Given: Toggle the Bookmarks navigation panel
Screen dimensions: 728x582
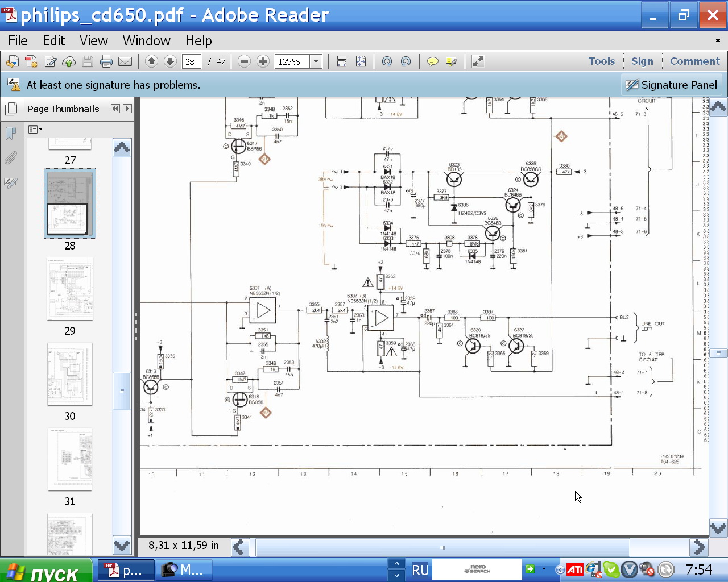Looking at the screenshot, I should [10, 133].
